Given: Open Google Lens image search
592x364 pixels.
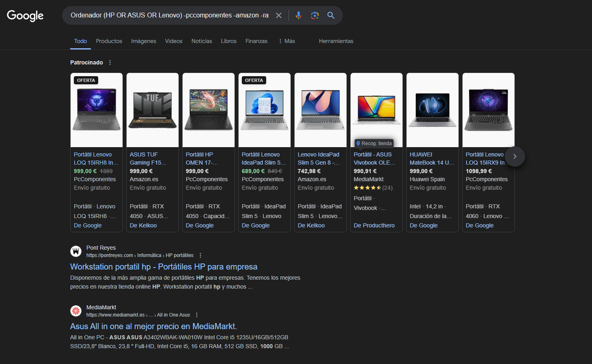Looking at the screenshot, I should [315, 15].
